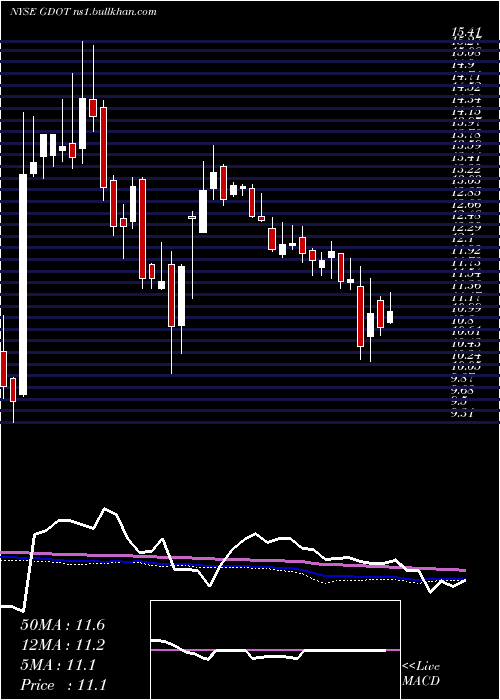The image size is (500, 700).
Task: Click the Price : 11.1 label
Action: coord(63,685)
